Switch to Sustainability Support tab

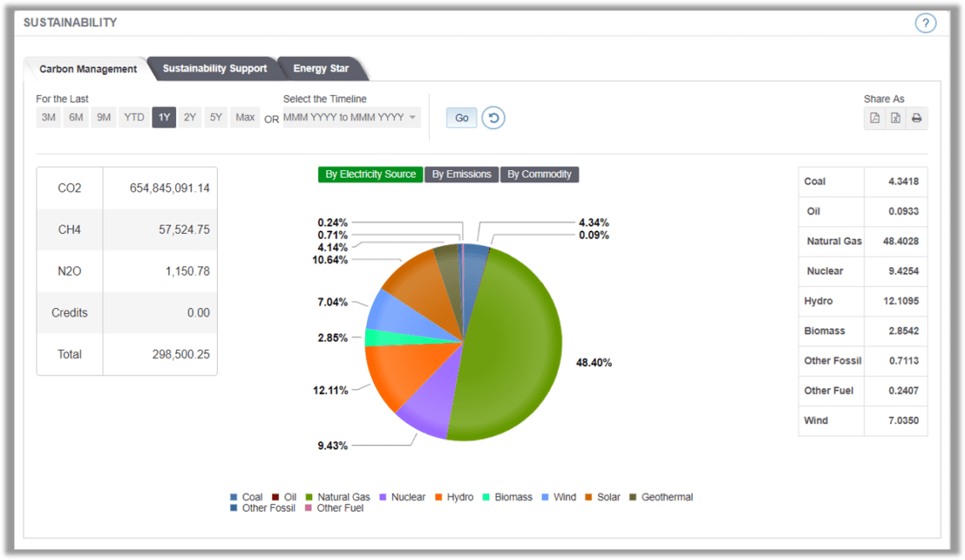click(214, 69)
